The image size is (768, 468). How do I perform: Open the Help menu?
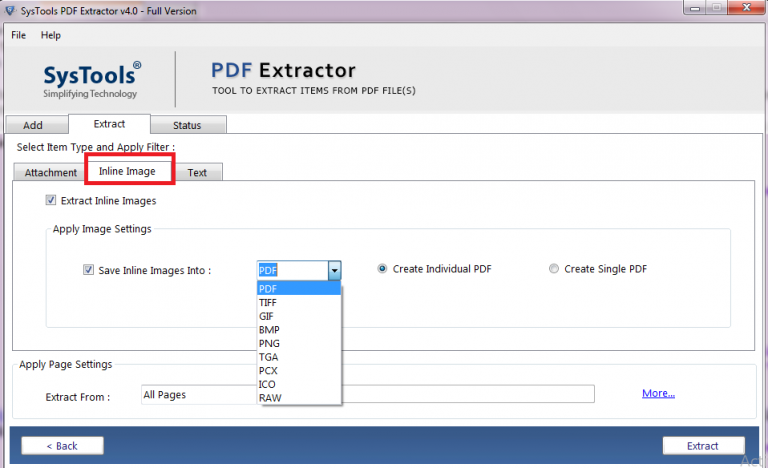click(x=50, y=35)
